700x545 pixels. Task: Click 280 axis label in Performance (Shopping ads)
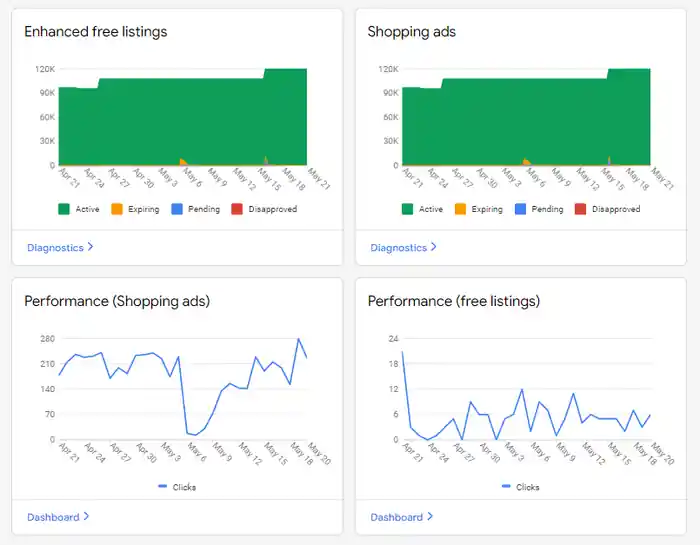pyautogui.click(x=47, y=339)
